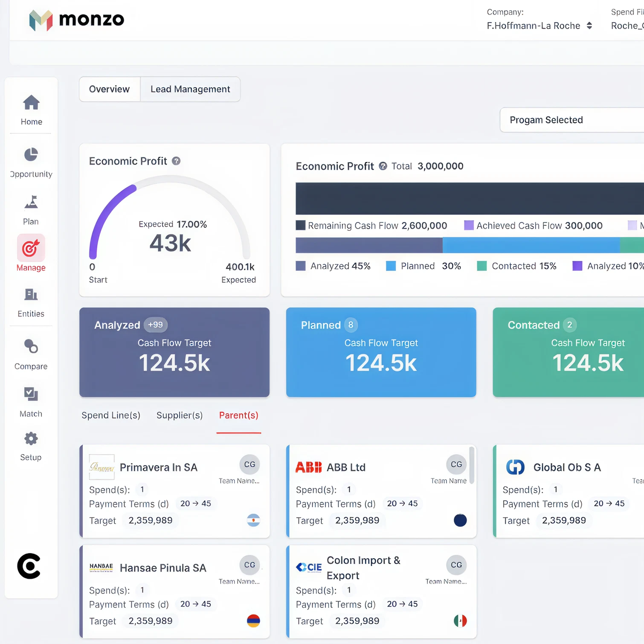Click flag icon on Hansae Pinula card
644x644 pixels.
coord(253,621)
